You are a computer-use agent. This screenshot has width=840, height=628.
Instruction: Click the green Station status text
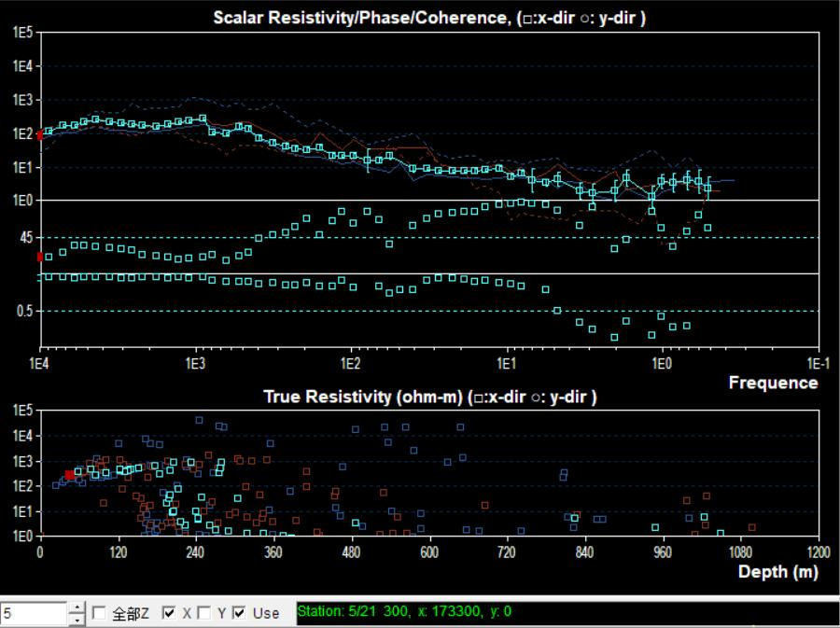[404, 612]
